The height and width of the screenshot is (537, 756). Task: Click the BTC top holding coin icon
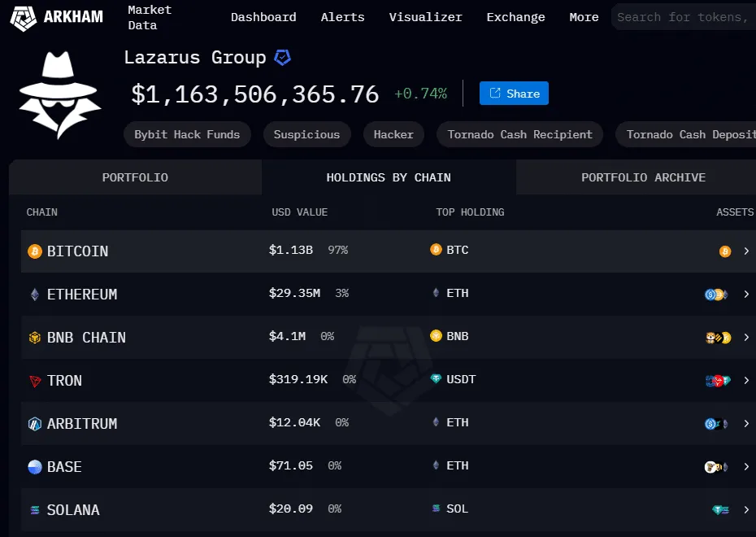click(x=436, y=250)
